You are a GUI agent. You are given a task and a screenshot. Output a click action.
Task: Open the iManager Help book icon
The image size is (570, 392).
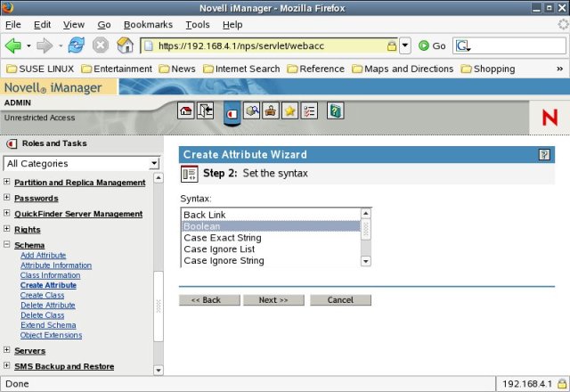tap(335, 110)
